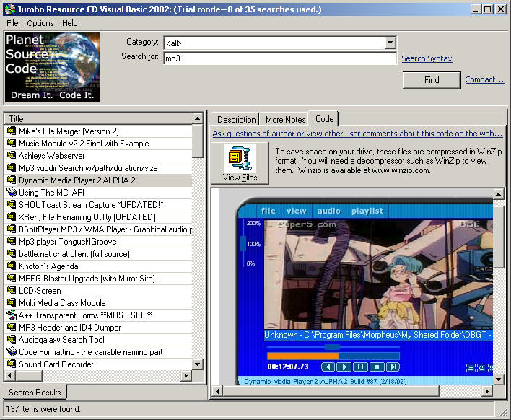Viewport: 511px width, 420px height.
Task: Click icon beside battle.net chat client
Action: (x=12, y=254)
